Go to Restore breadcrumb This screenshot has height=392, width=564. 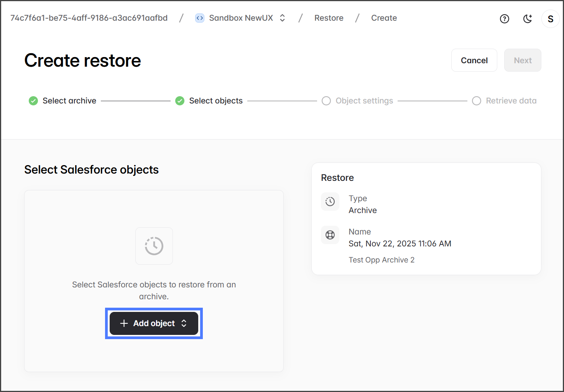click(329, 18)
